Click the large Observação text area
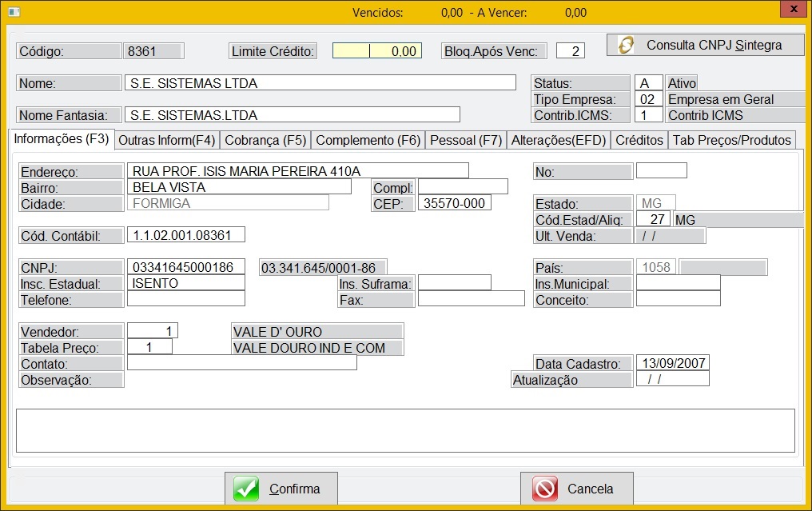Screen dimensions: 812x511 tap(405, 430)
